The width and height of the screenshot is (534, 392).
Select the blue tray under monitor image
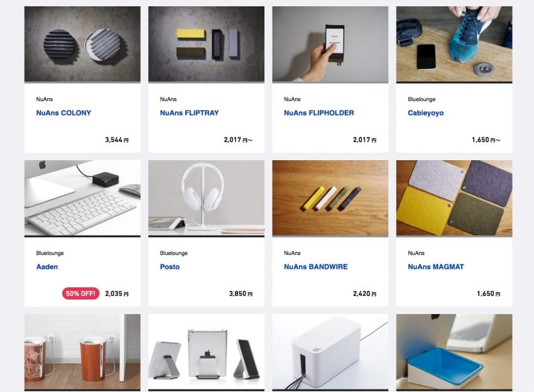click(454, 352)
